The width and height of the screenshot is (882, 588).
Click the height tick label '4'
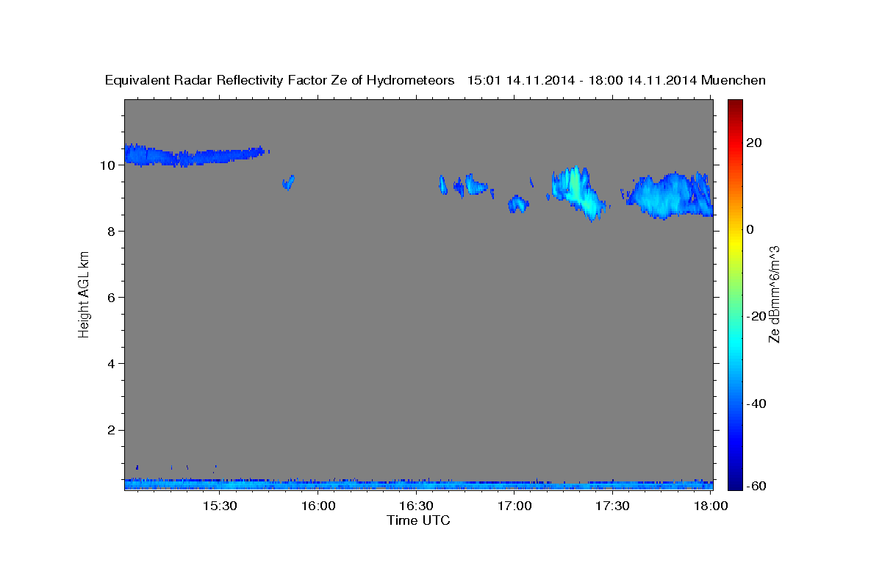(x=112, y=364)
